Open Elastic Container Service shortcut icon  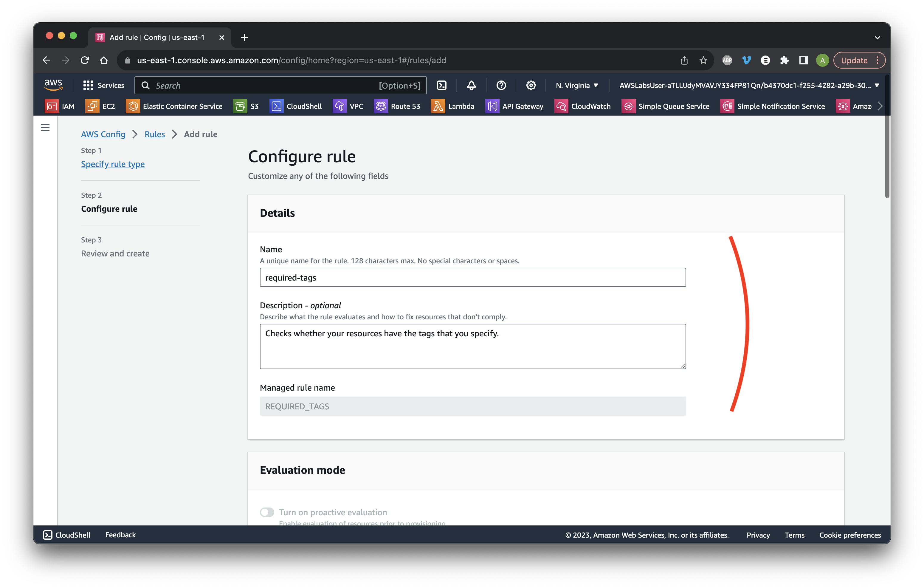click(133, 106)
